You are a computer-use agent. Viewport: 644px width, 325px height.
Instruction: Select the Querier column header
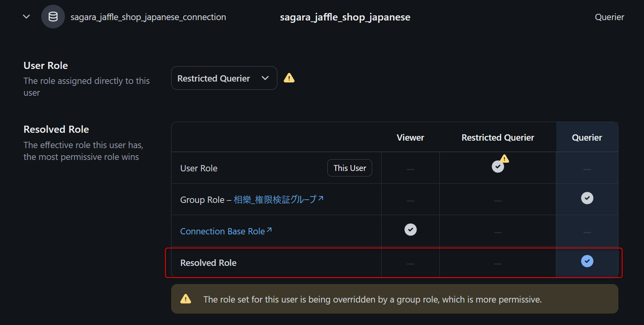[x=587, y=137]
